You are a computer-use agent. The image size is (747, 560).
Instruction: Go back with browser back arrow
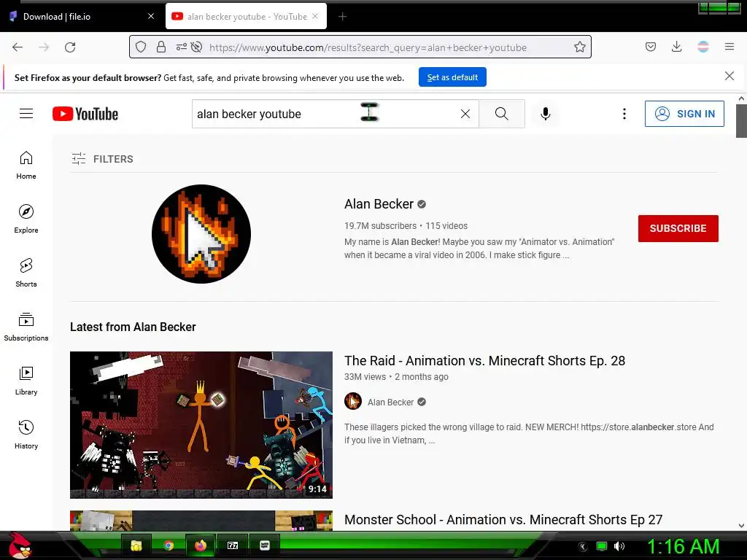click(18, 47)
